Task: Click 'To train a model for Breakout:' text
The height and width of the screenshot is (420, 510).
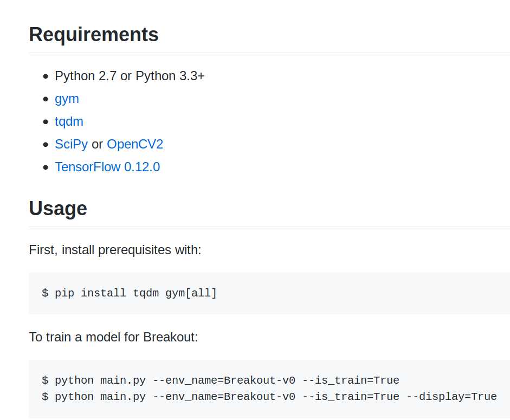Action: coord(113,337)
